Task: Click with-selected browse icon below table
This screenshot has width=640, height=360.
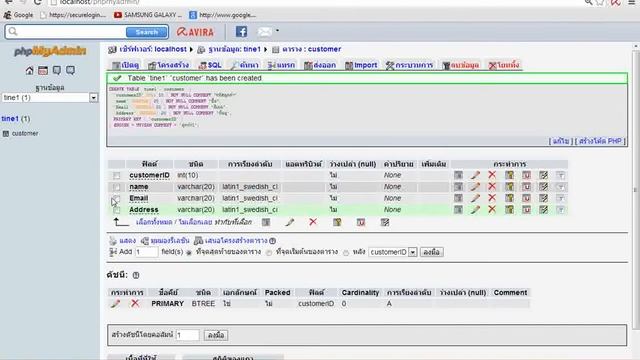Action: tap(266, 222)
